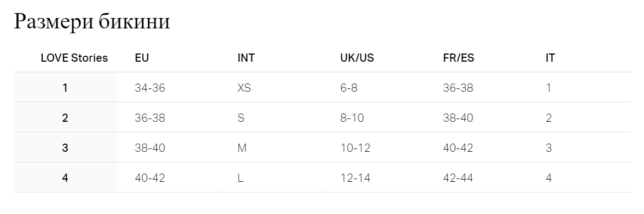This screenshot has width=644, height=214.
Task: Select LOVE Stories size 2 row label
Action: click(x=65, y=118)
